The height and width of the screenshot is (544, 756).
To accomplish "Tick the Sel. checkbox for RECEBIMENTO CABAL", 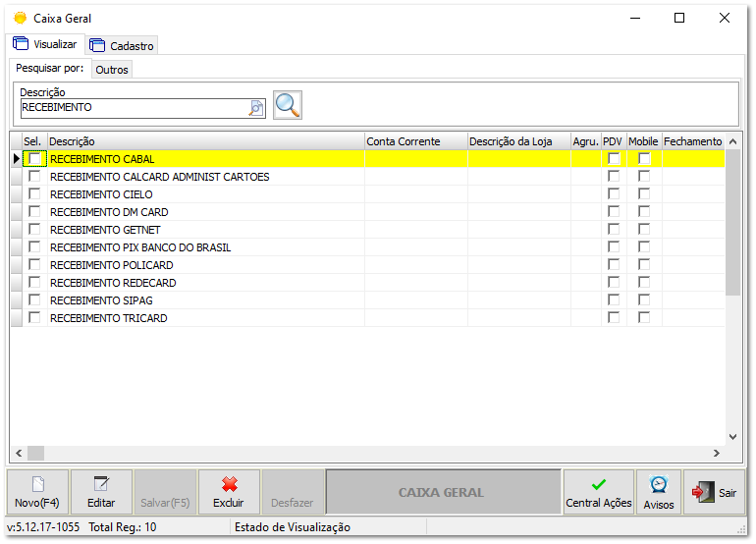I will tap(34, 159).
